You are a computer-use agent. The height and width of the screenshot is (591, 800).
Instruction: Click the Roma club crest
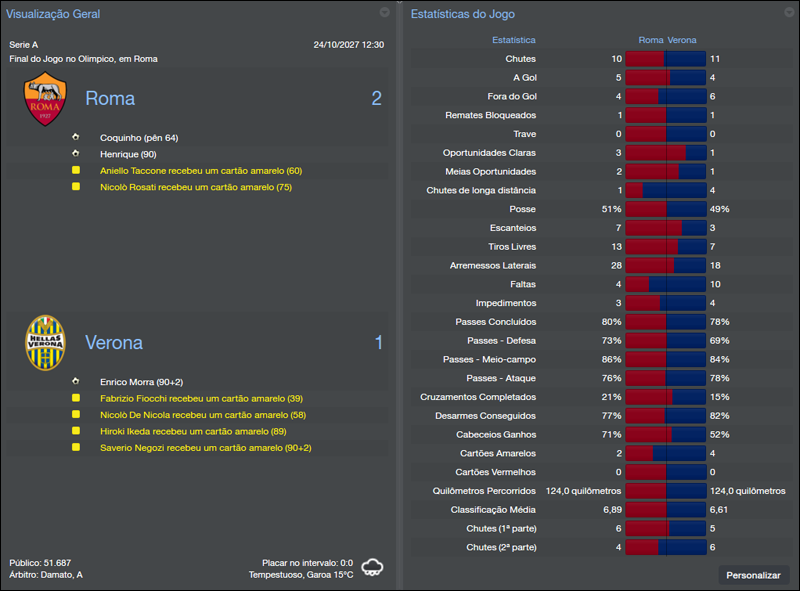point(45,99)
